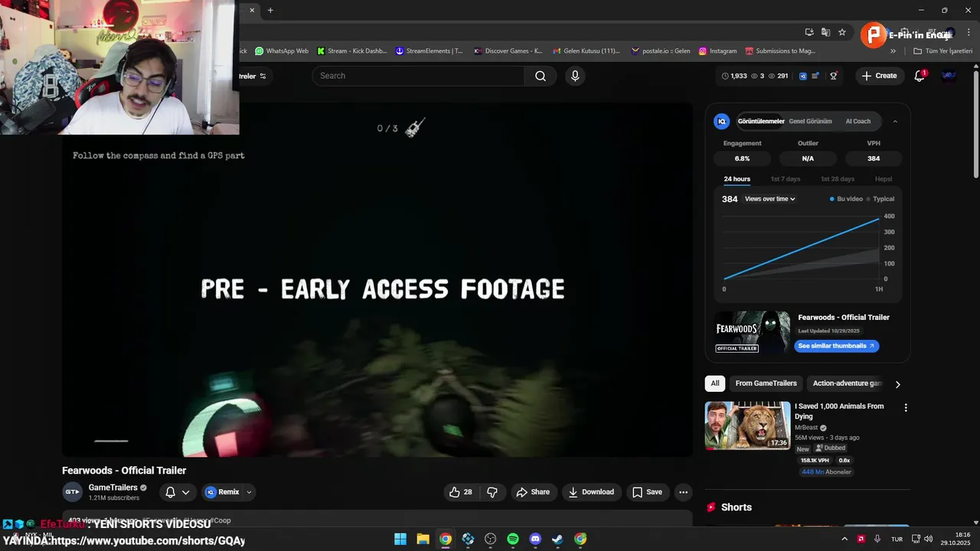Viewport: 980px width, 551px height.
Task: Open File Explorer from taskbar
Action: [x=423, y=540]
